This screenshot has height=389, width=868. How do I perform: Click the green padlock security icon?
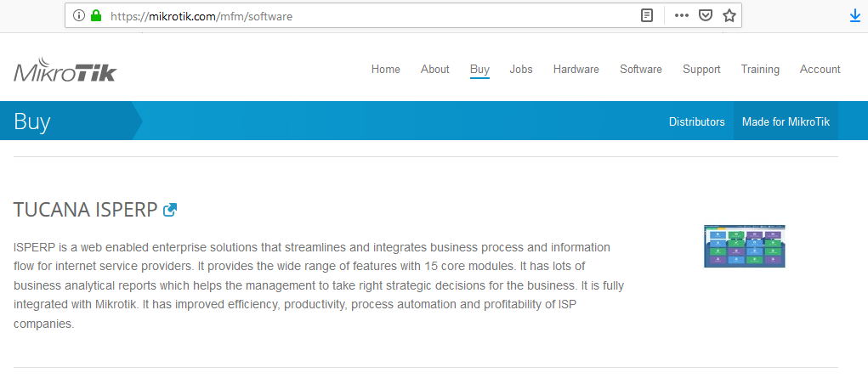96,16
